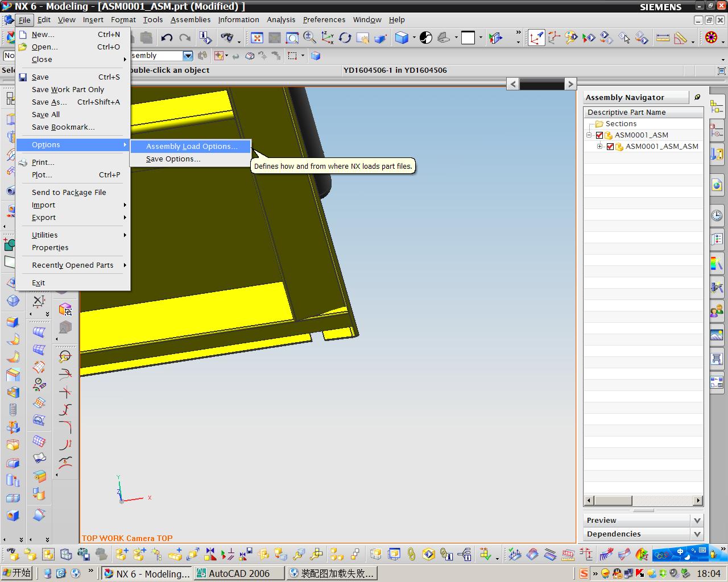728x582 pixels.
Task: Open the Assemblies menu
Action: [191, 19]
